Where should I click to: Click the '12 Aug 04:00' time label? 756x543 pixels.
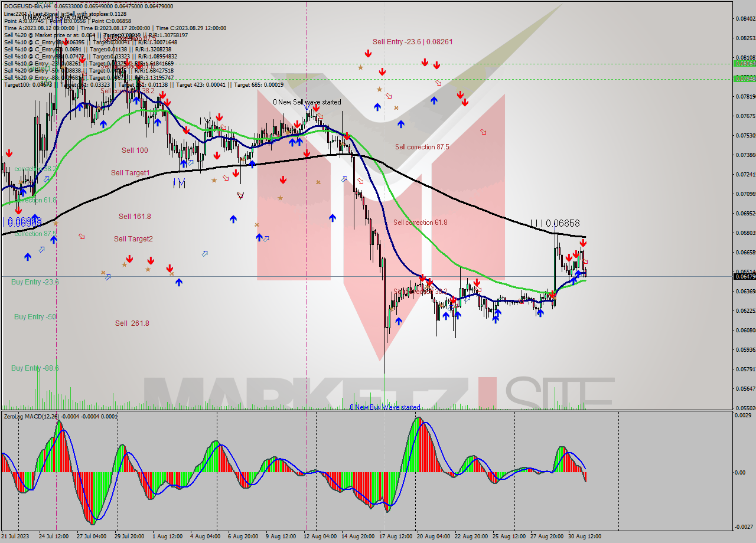click(x=320, y=537)
